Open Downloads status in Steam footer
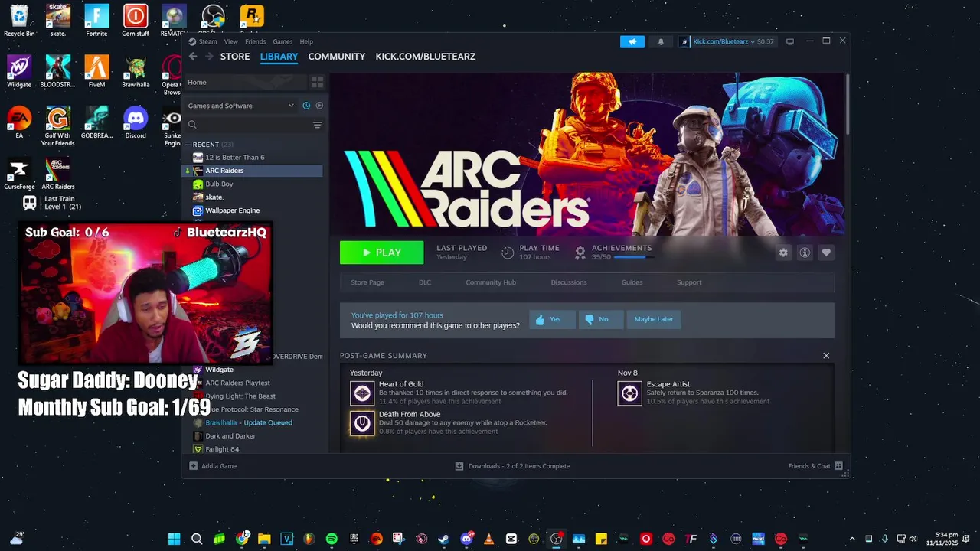 (512, 466)
